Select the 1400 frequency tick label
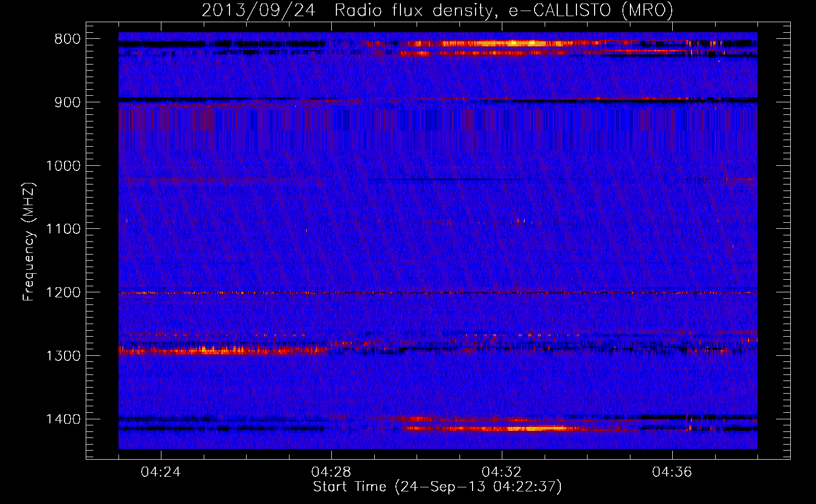The image size is (816, 504). tap(63, 419)
